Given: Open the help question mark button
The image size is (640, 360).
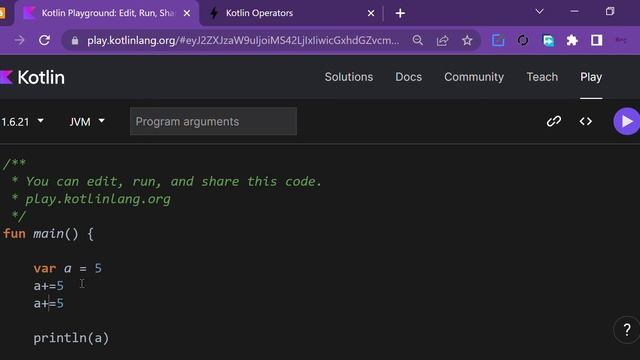Looking at the screenshot, I should pos(627,329).
